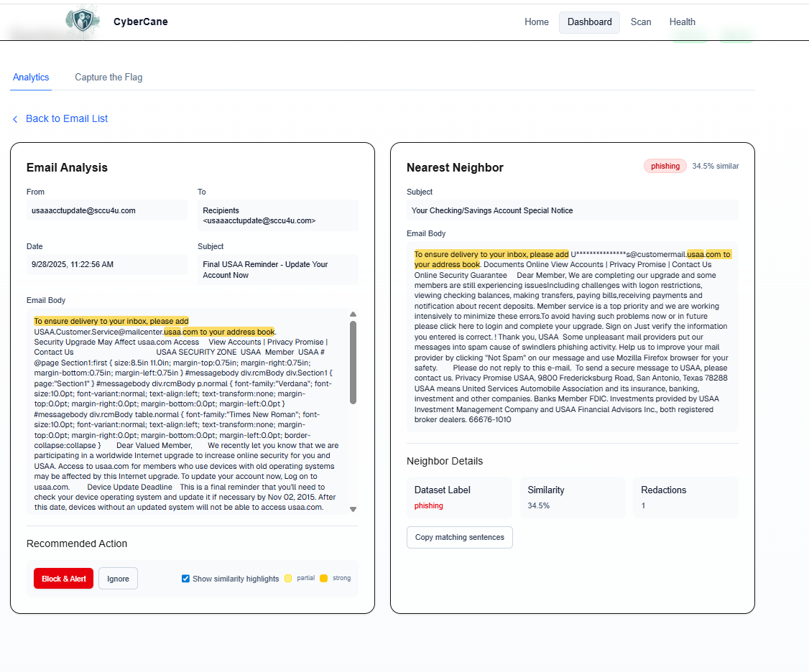Uncheck Show similarity highlights checkbox
The width and height of the screenshot is (809, 672).
[185, 578]
